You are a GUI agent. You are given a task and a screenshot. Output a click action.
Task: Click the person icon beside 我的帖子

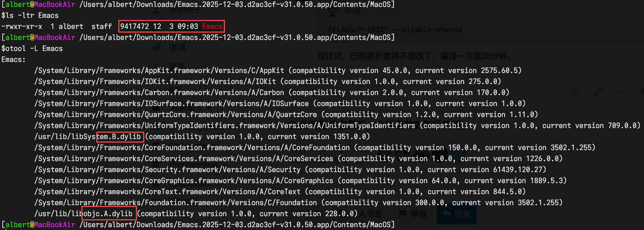(156, 10)
